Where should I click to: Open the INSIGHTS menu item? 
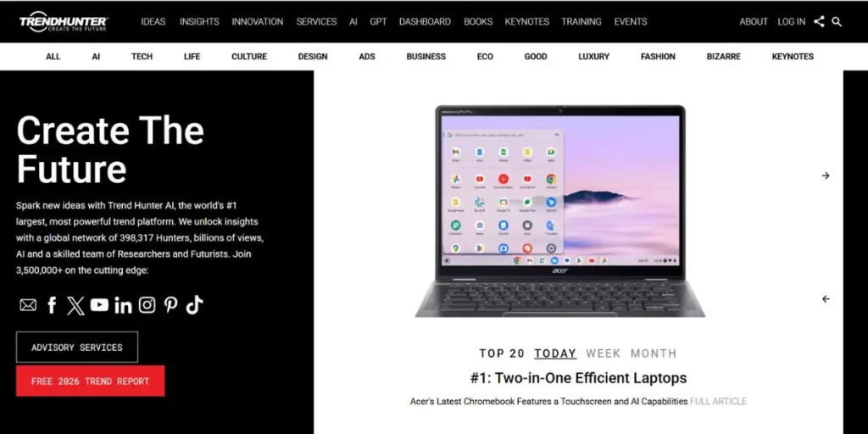pos(199,21)
